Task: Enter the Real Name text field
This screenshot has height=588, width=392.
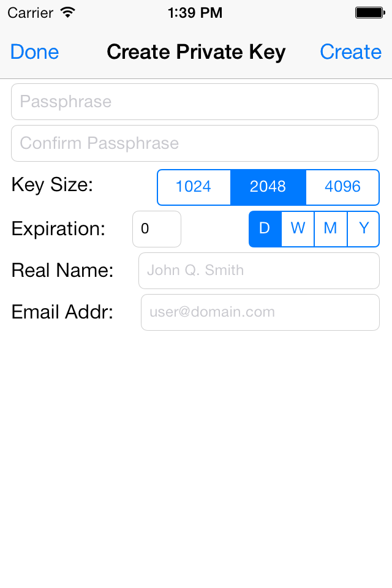Action: (x=258, y=271)
